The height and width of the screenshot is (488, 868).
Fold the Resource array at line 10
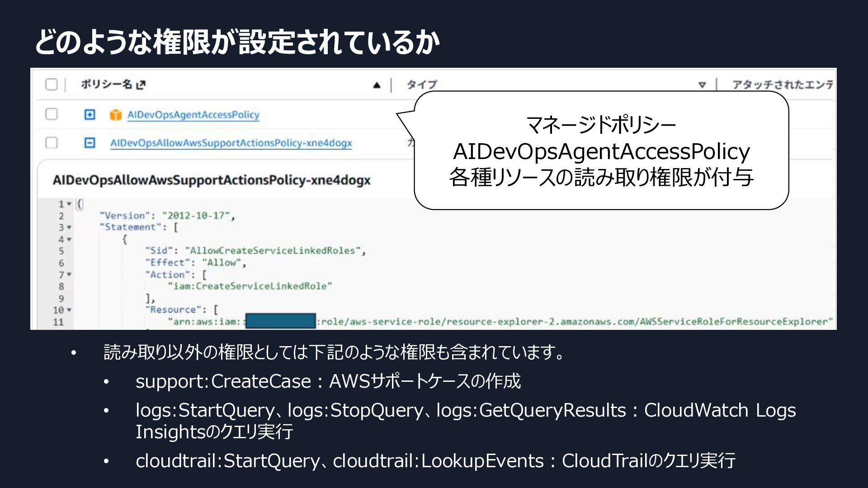pyautogui.click(x=69, y=310)
